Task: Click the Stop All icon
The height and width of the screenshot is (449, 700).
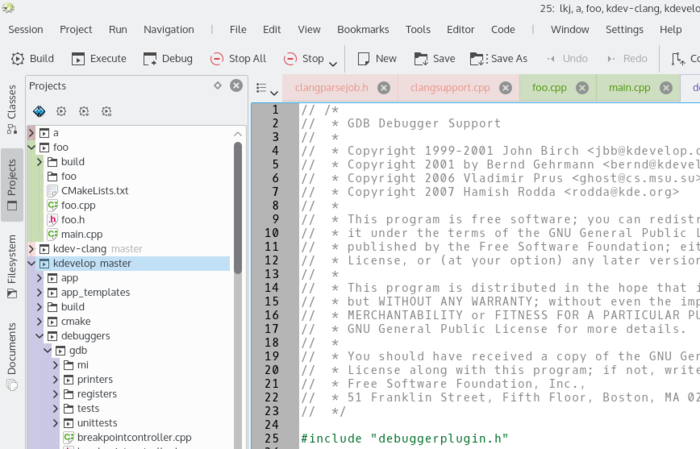Action: click(217, 59)
